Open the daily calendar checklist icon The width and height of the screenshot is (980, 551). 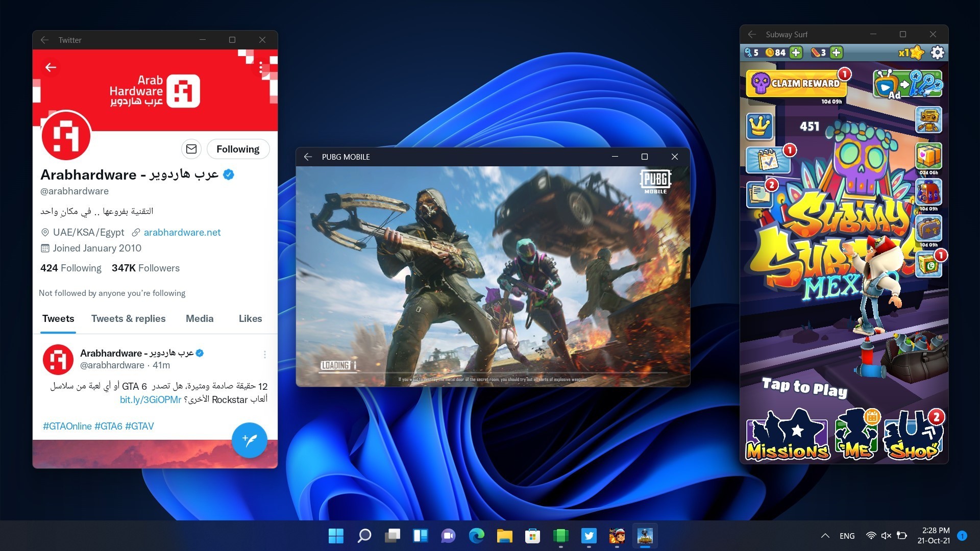[767, 160]
